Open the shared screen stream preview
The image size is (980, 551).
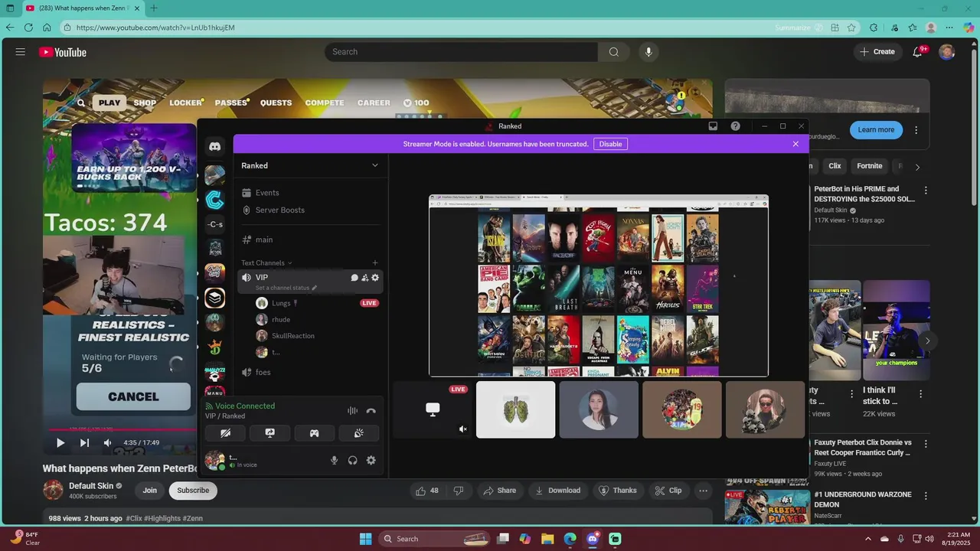(x=599, y=285)
